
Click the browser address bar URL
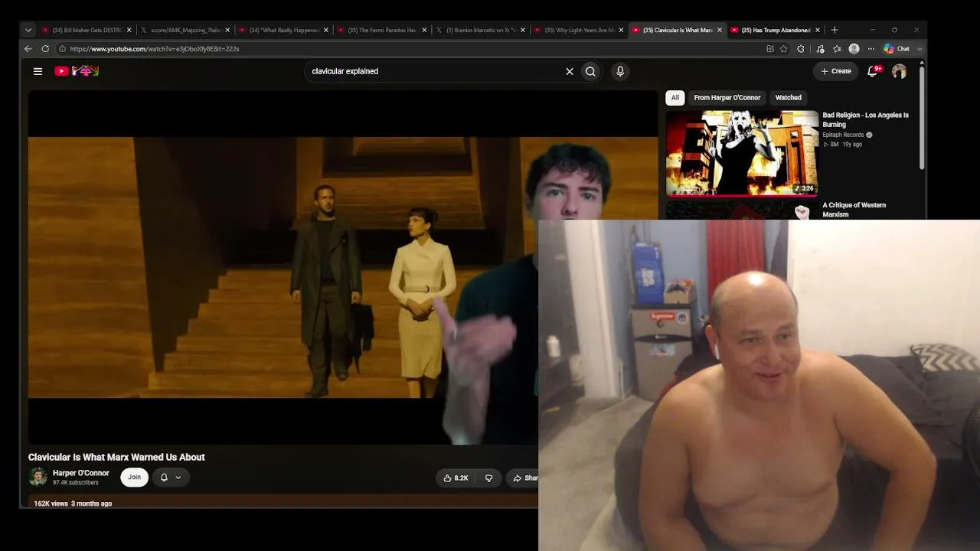[x=155, y=49]
